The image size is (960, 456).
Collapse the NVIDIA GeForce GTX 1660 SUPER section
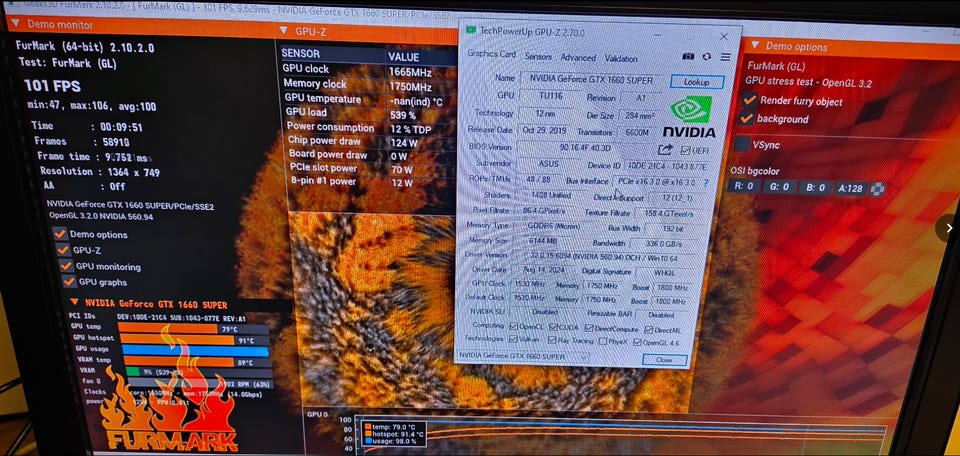(x=74, y=302)
